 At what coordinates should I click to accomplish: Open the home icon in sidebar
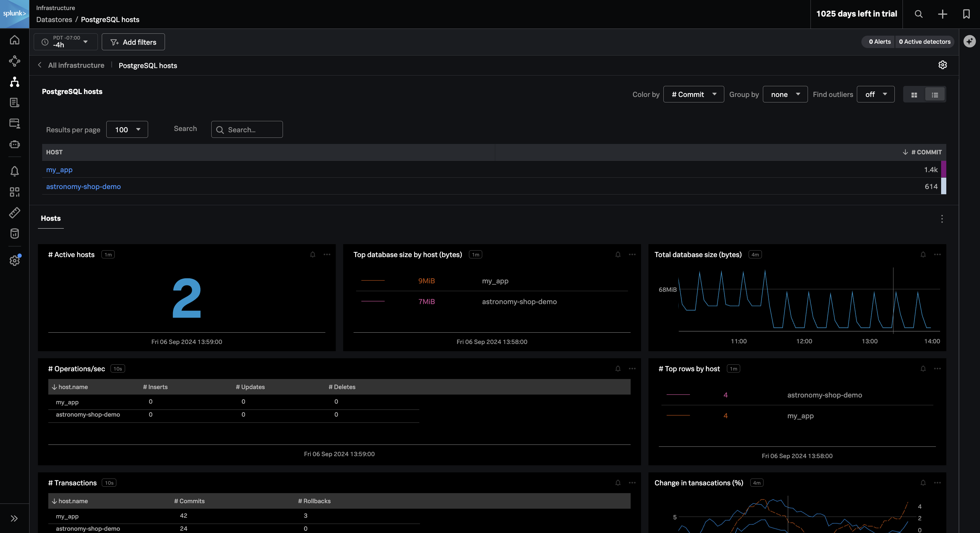click(15, 40)
